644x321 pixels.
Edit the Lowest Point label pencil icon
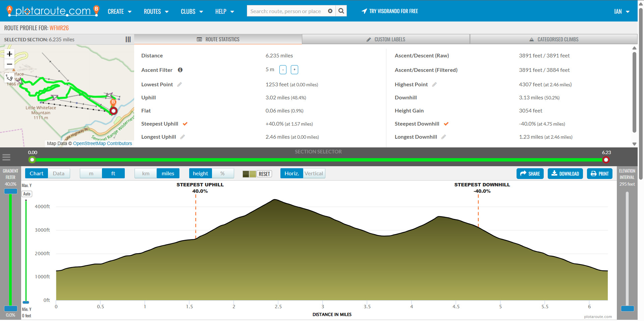click(179, 85)
